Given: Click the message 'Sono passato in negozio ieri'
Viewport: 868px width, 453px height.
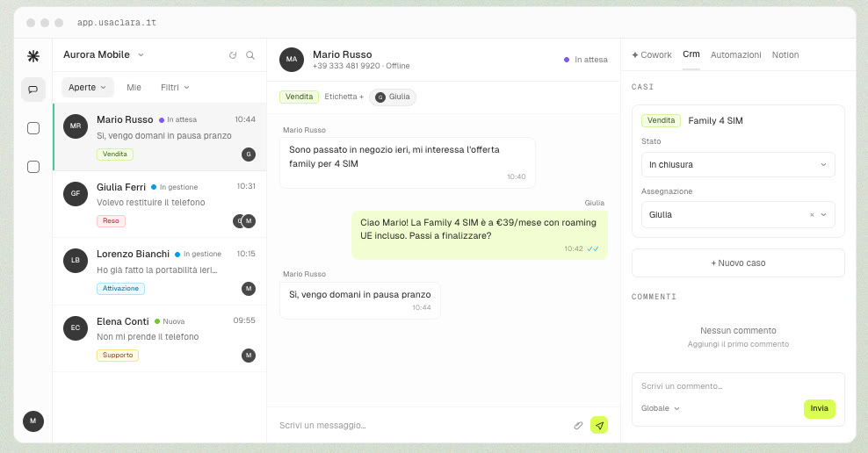Looking at the screenshot, I should [x=408, y=162].
